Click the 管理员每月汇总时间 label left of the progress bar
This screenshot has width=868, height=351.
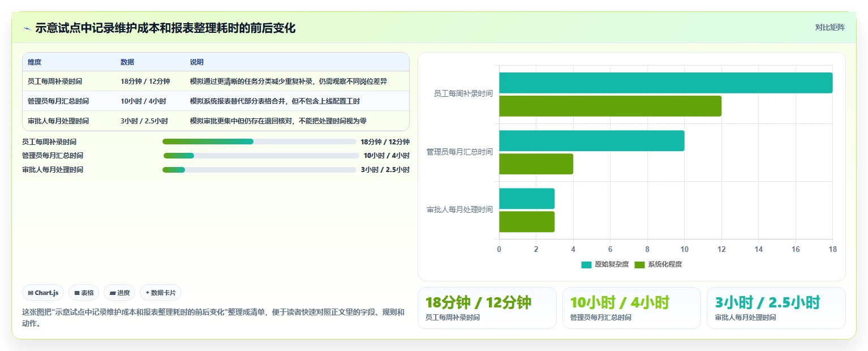53,156
